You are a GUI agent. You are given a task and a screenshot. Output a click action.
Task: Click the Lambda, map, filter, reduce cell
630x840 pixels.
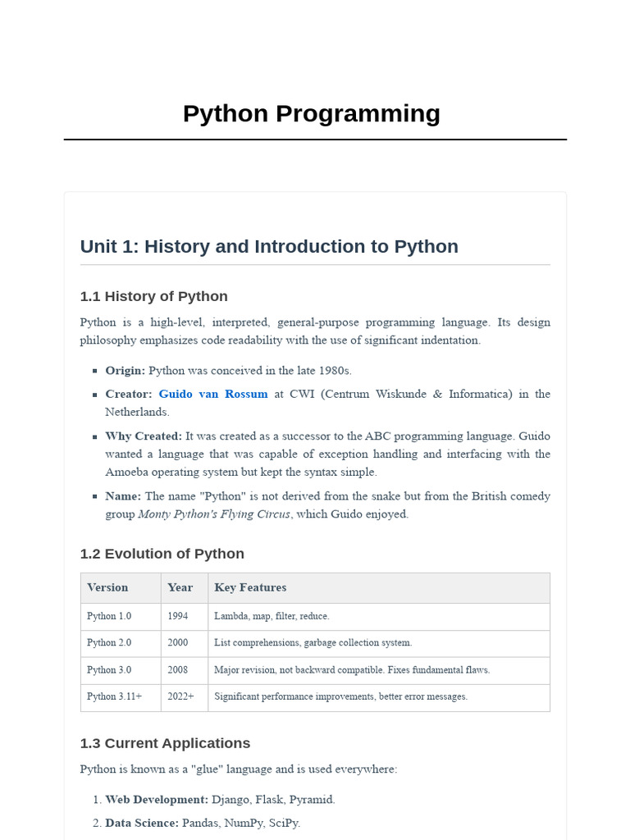point(272,616)
